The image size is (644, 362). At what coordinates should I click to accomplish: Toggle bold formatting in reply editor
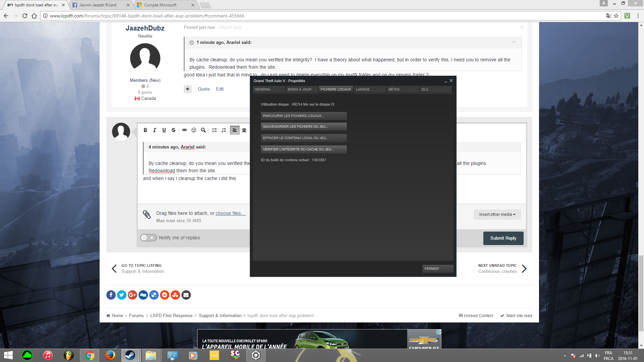pyautogui.click(x=145, y=130)
